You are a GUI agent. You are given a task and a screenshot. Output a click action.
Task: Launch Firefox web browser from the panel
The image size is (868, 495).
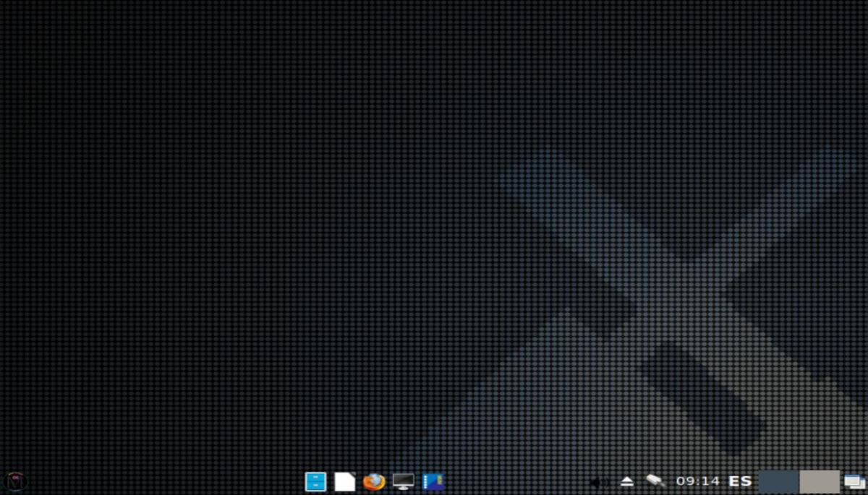pos(374,481)
